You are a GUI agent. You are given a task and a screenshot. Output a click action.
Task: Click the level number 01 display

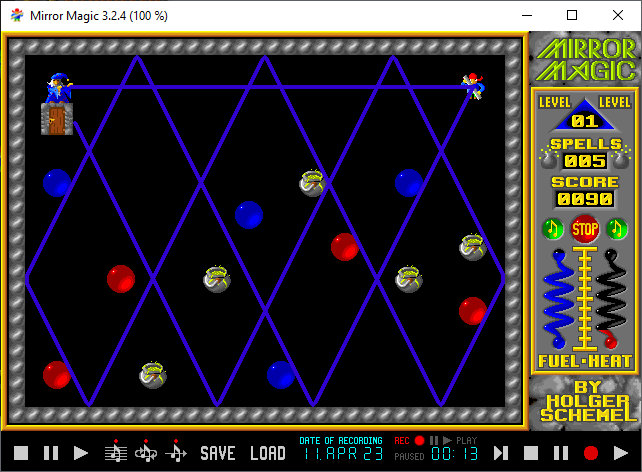pos(585,121)
